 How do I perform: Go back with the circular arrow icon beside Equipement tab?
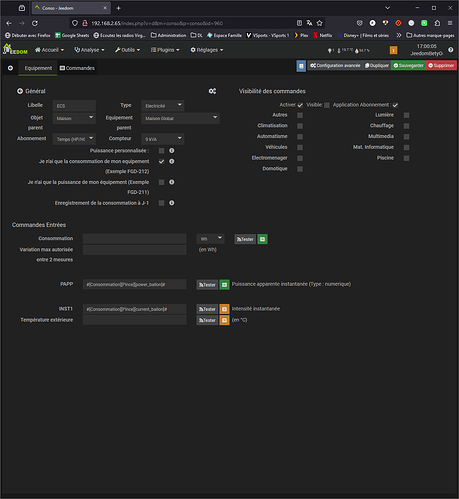pos(10,68)
